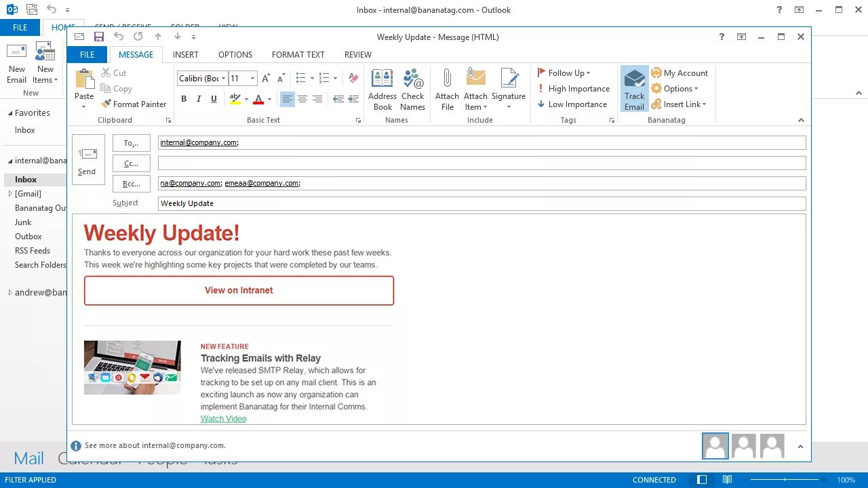Toggle High Importance tag
The image size is (868, 488).
(573, 89)
